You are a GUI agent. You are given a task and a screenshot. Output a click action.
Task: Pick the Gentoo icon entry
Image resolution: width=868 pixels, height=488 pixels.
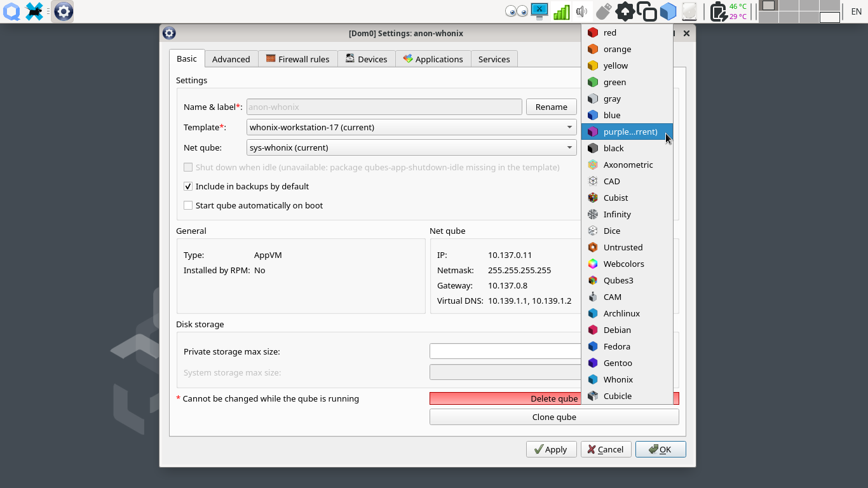[627, 363]
